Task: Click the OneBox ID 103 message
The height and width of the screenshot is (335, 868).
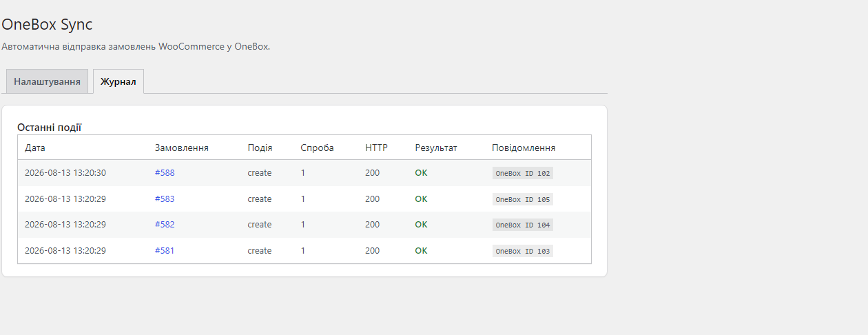Action: click(x=523, y=251)
